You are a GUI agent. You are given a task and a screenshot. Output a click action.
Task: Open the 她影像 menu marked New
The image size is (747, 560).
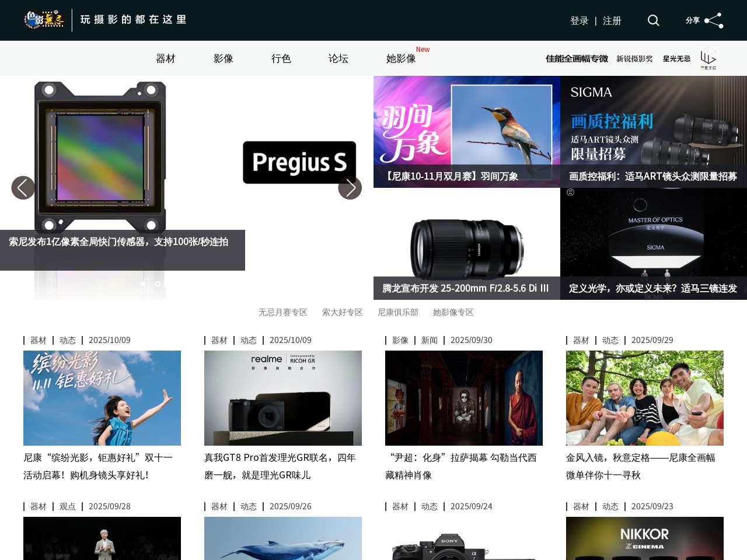click(x=401, y=58)
